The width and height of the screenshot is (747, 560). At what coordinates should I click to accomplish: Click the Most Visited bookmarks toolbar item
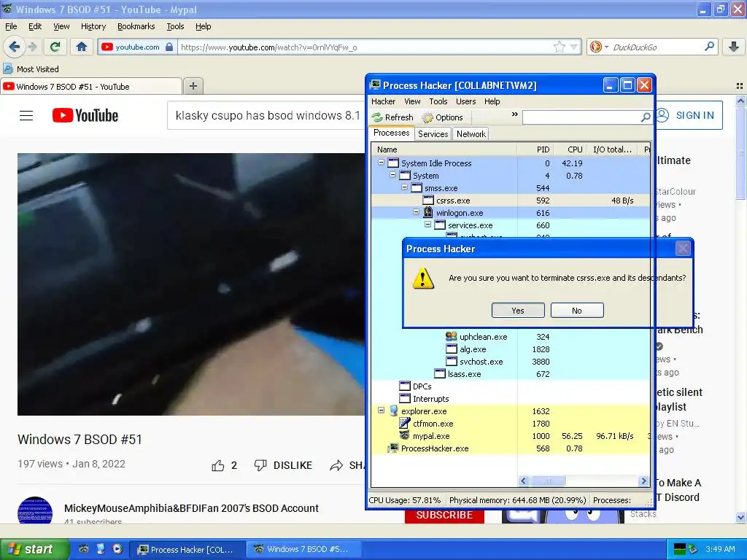tap(31, 69)
